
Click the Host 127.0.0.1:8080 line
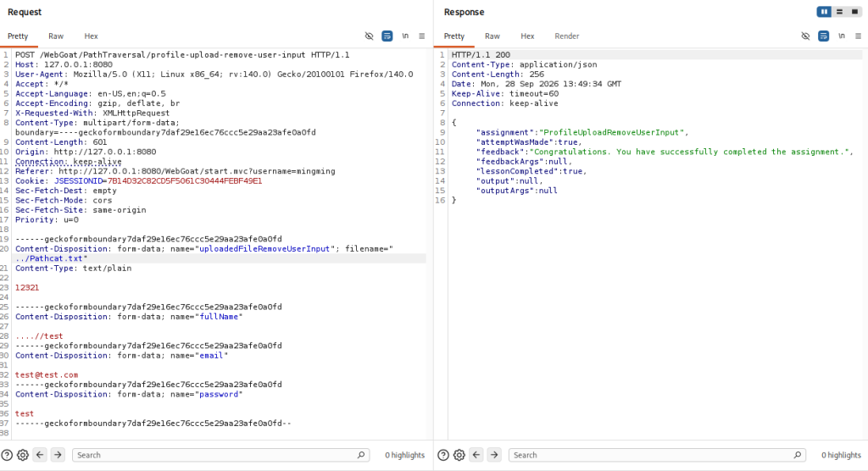[64, 64]
